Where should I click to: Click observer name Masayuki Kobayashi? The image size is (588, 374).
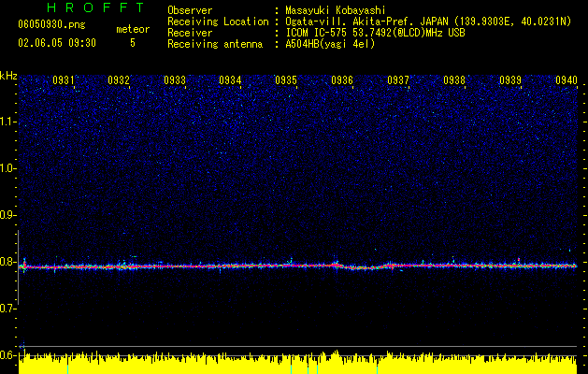point(336,10)
